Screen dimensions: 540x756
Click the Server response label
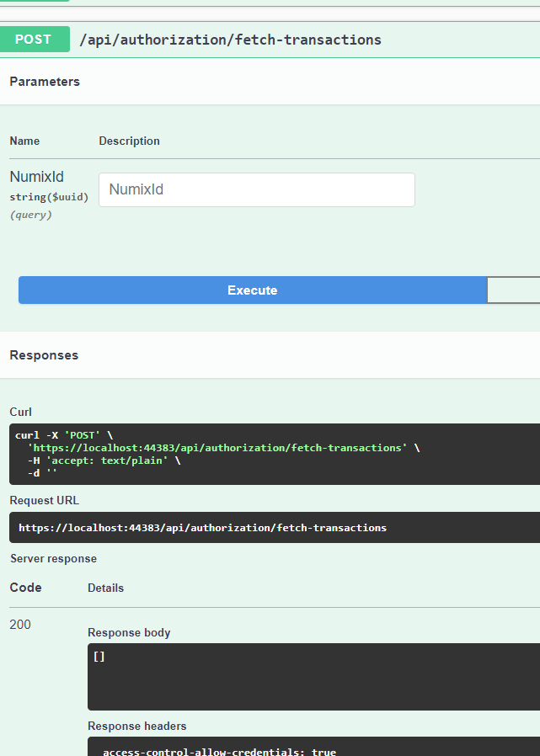pyautogui.click(x=54, y=558)
